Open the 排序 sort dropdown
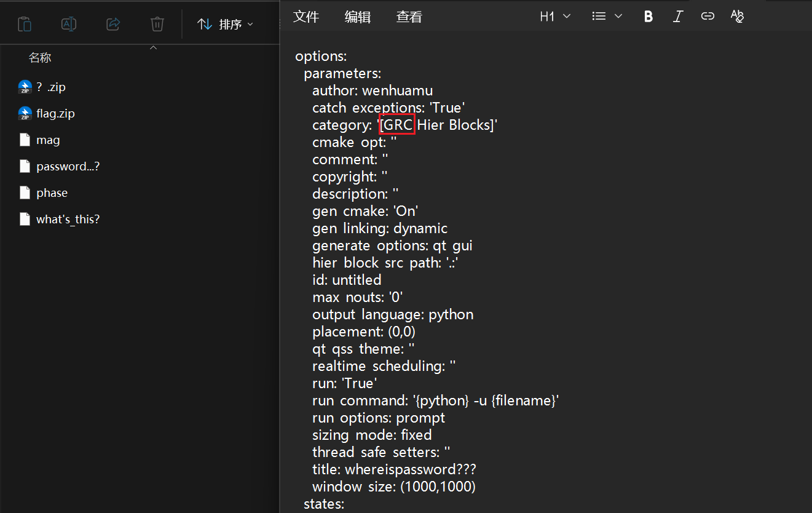This screenshot has height=513, width=812. coord(226,24)
